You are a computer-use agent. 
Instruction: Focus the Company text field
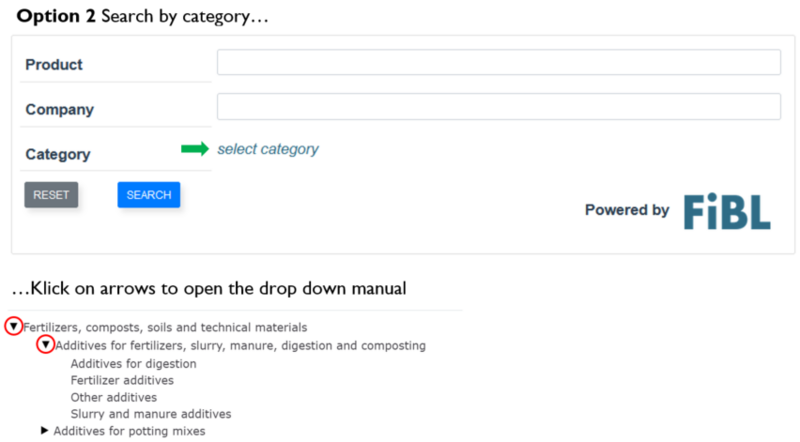tap(498, 107)
